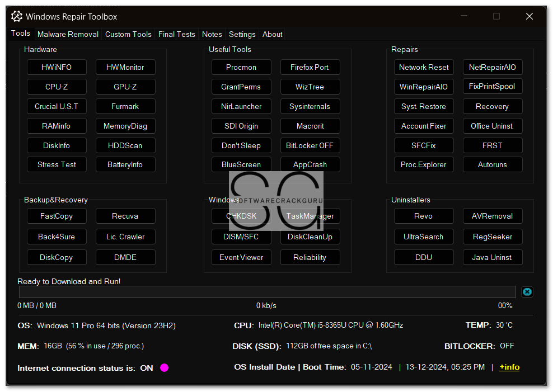Screen dimensions: 553x392
Task: Open the About tab
Action: [x=272, y=34]
